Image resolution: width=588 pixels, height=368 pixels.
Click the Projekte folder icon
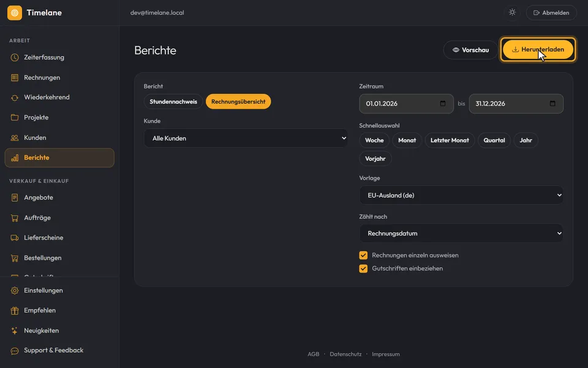[x=15, y=118]
